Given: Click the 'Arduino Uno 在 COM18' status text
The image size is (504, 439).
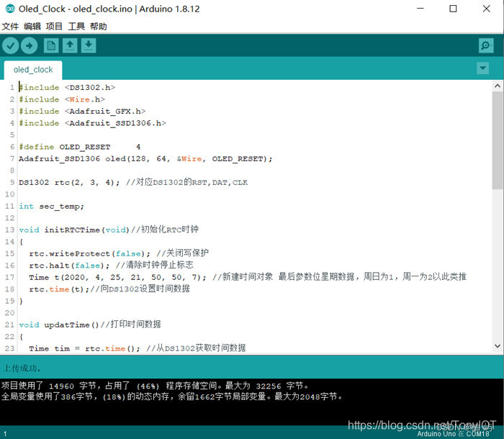Looking at the screenshot, I should (453, 433).
